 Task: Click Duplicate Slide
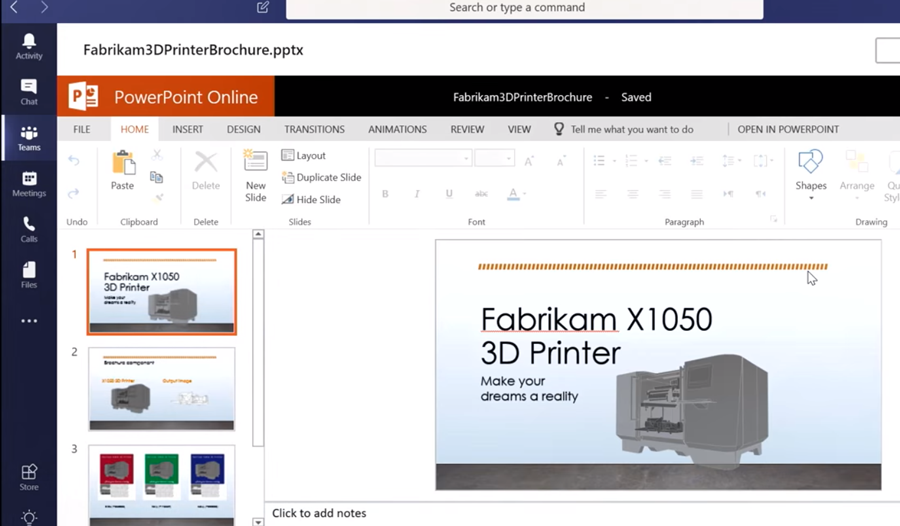(x=321, y=177)
